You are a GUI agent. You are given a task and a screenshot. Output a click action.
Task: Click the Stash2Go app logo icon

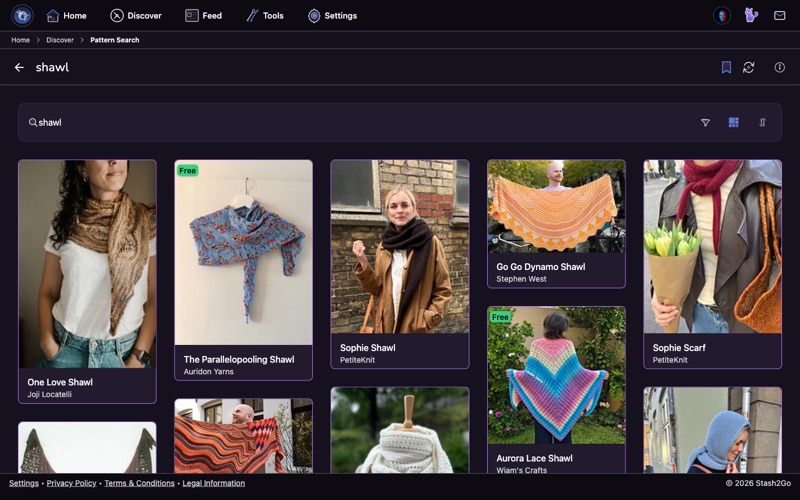pyautogui.click(x=22, y=16)
